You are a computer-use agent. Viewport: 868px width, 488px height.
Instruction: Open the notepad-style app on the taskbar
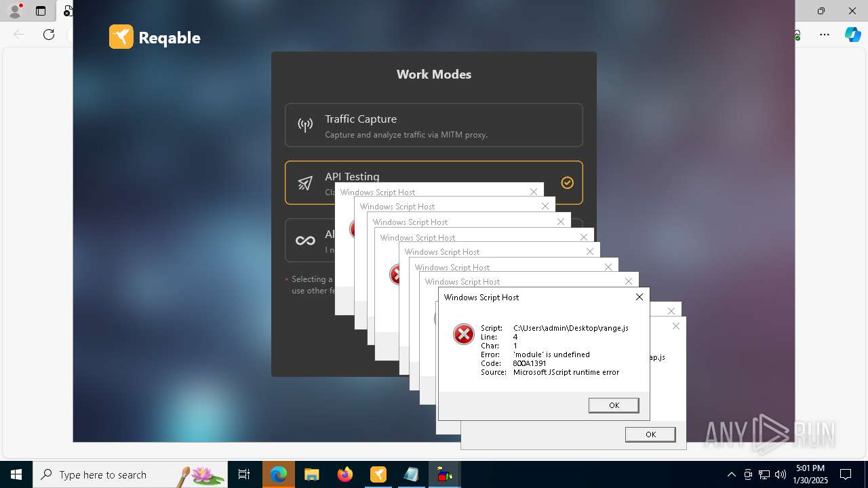[x=412, y=474]
